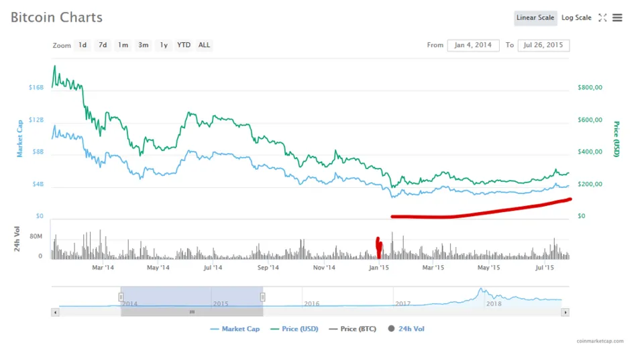Toggle Price (USD) legend series
Image resolution: width=644 pixels, height=351 pixels.
[294, 329]
